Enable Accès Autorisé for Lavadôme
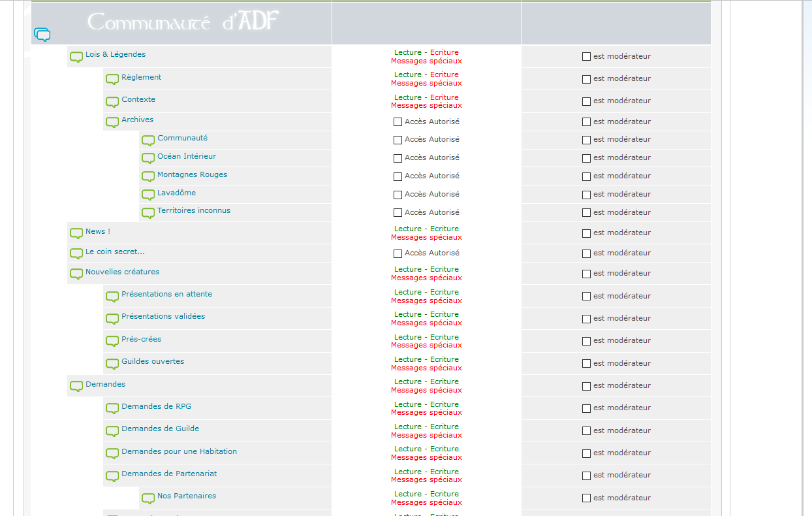This screenshot has height=516, width=812. click(398, 195)
